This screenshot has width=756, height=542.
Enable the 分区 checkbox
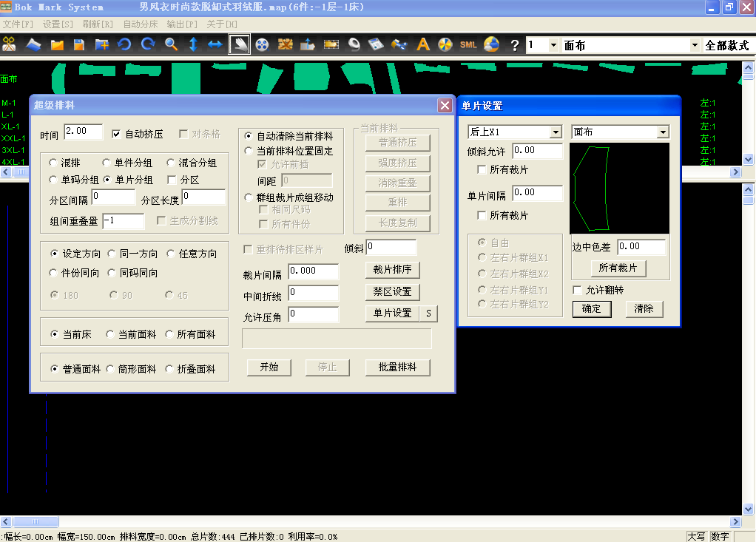tap(172, 180)
